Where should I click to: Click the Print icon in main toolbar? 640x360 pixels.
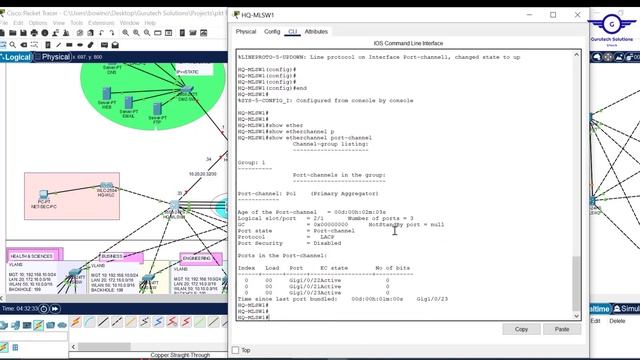tap(34, 33)
